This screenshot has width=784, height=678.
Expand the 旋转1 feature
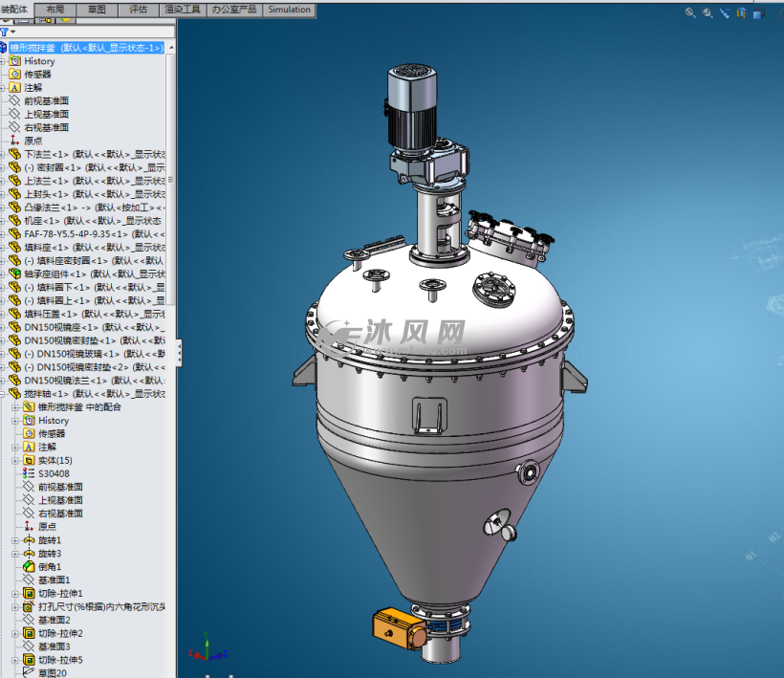[x=15, y=540]
